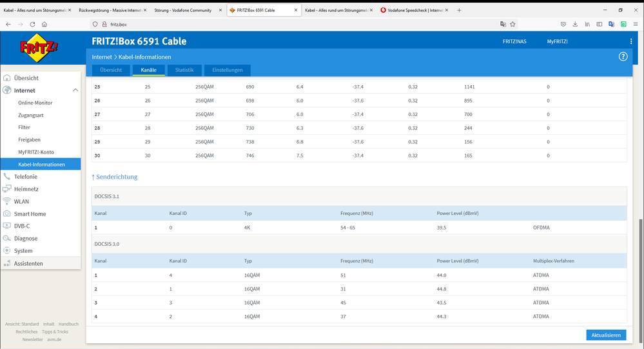Click the 746 frequency in row 30
The height and width of the screenshot is (349, 644).
(x=250, y=155)
